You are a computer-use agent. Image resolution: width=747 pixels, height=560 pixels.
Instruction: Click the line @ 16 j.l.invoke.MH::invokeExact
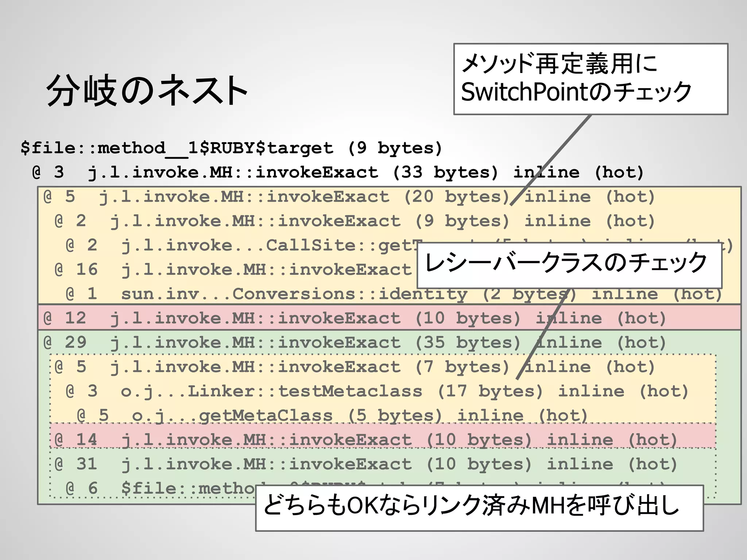233,270
